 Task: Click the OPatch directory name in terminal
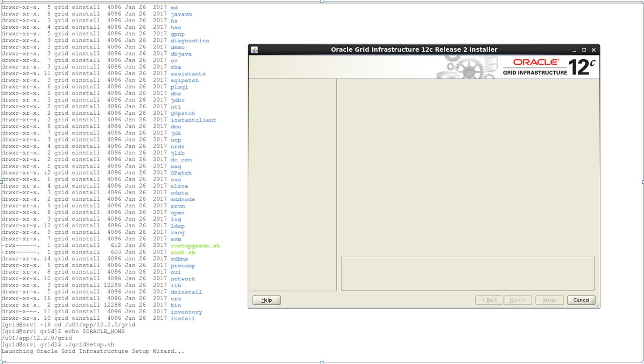(x=181, y=173)
